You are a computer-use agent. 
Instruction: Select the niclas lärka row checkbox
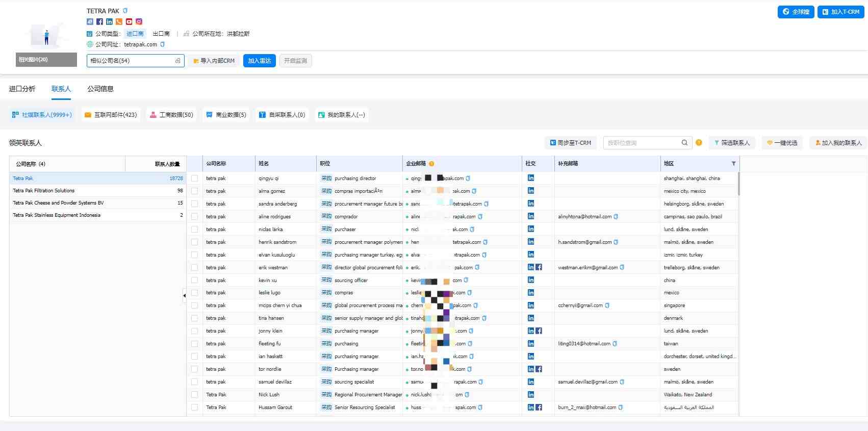[194, 230]
